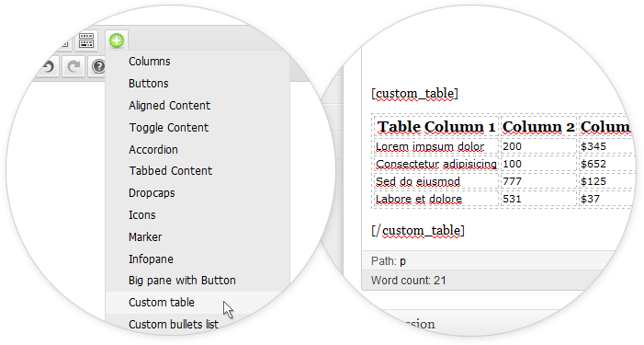Click the undo arrow icon
This screenshot has width=644, height=345.
point(48,66)
